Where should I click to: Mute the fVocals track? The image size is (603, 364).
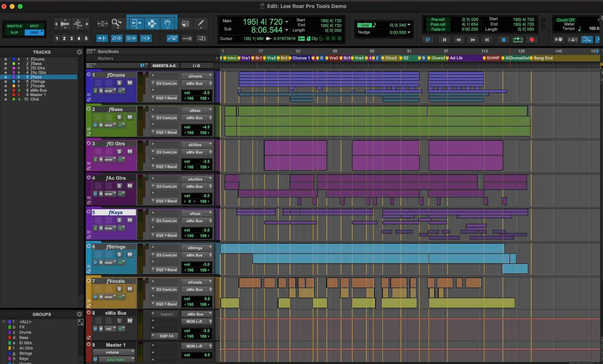point(130,289)
